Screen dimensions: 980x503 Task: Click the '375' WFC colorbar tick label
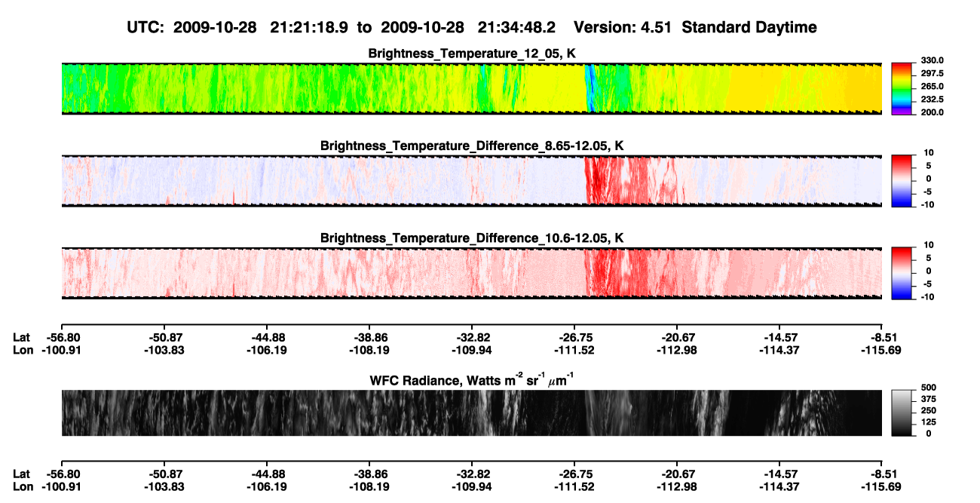[927, 400]
